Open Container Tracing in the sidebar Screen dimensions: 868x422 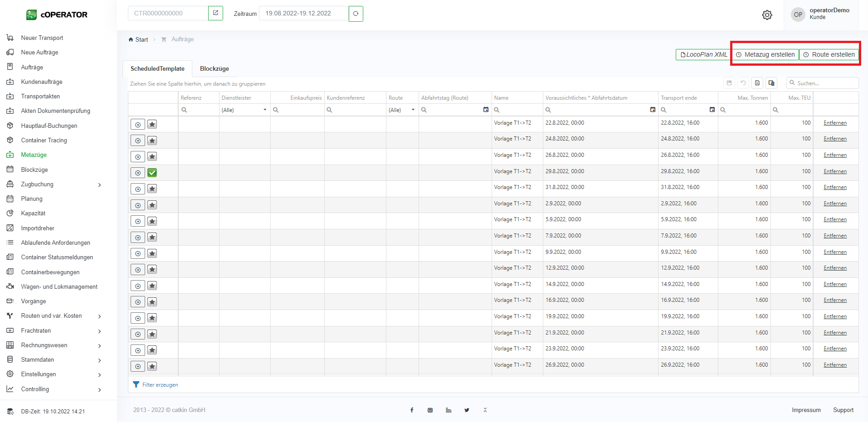(44, 140)
